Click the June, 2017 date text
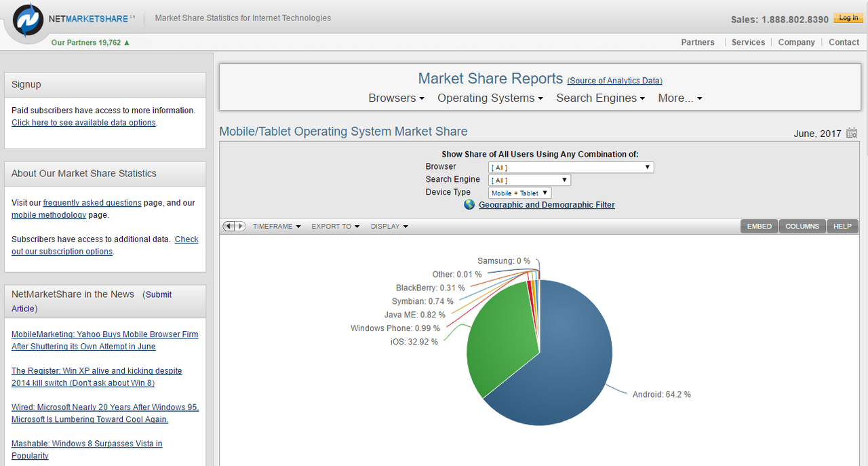 [818, 134]
